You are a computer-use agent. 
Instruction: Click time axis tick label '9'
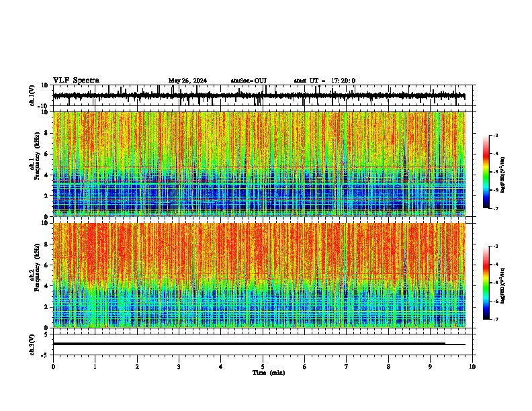(430, 367)
